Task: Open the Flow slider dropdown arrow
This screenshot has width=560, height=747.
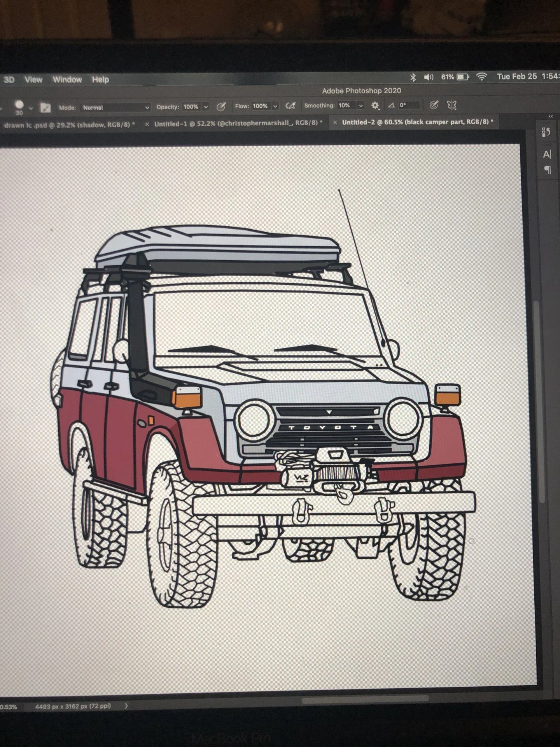Action: [x=275, y=106]
